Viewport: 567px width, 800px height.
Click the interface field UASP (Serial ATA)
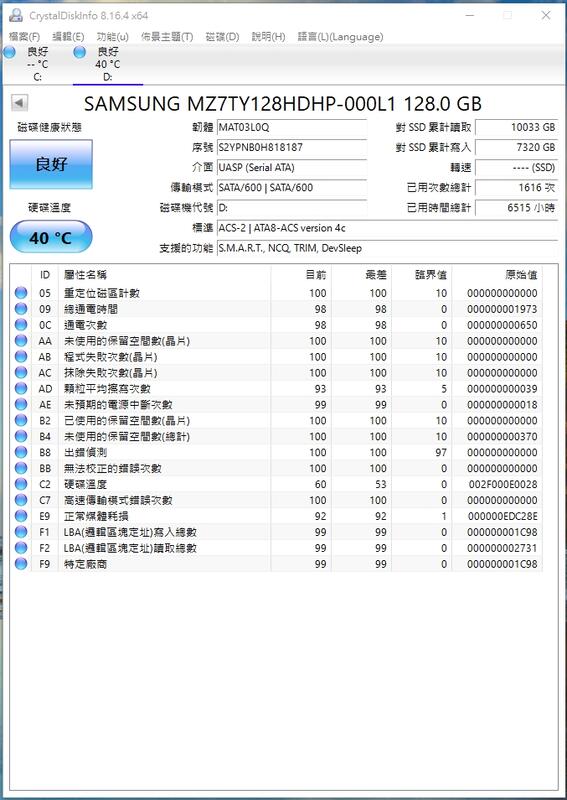292,167
